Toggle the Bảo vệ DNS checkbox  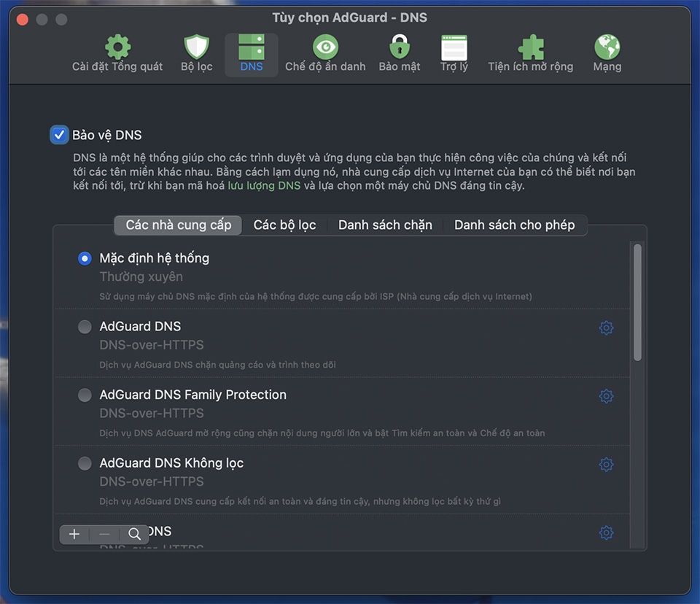[x=59, y=135]
